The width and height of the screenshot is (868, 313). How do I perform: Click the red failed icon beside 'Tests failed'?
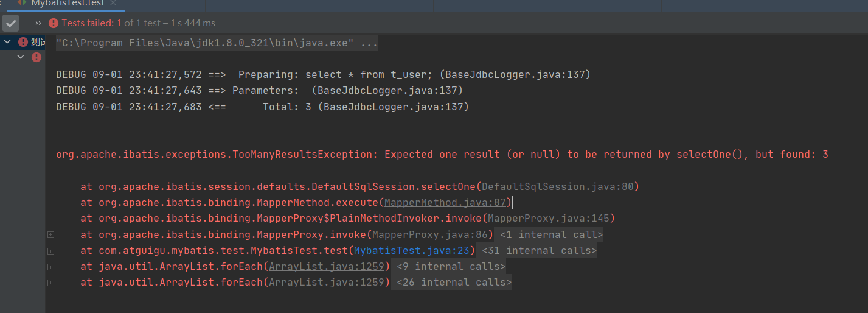54,23
